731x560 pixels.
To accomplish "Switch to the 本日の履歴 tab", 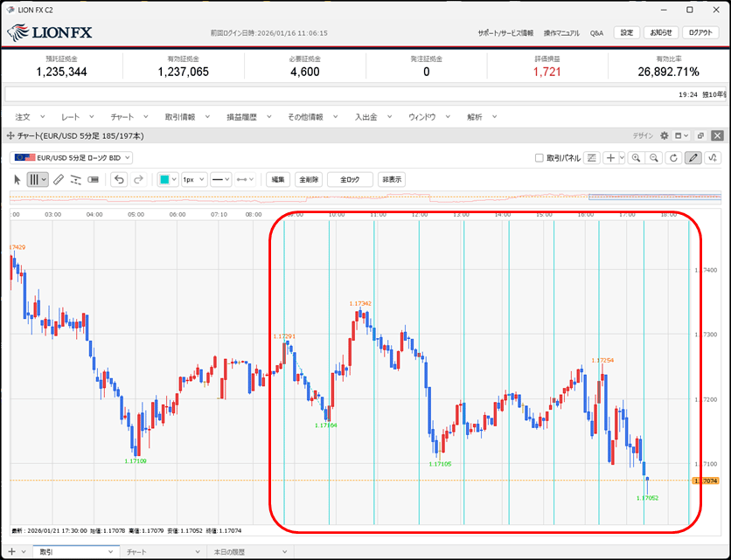I will (x=229, y=552).
